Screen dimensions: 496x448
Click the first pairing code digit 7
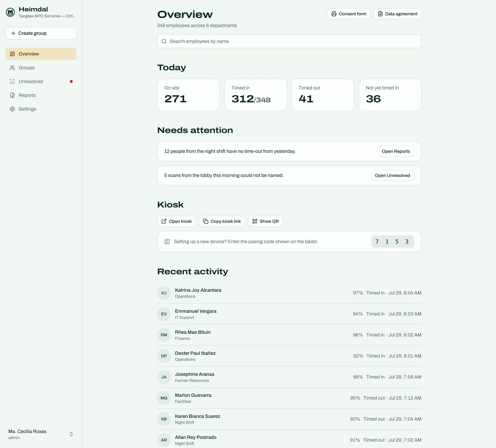[x=377, y=241]
